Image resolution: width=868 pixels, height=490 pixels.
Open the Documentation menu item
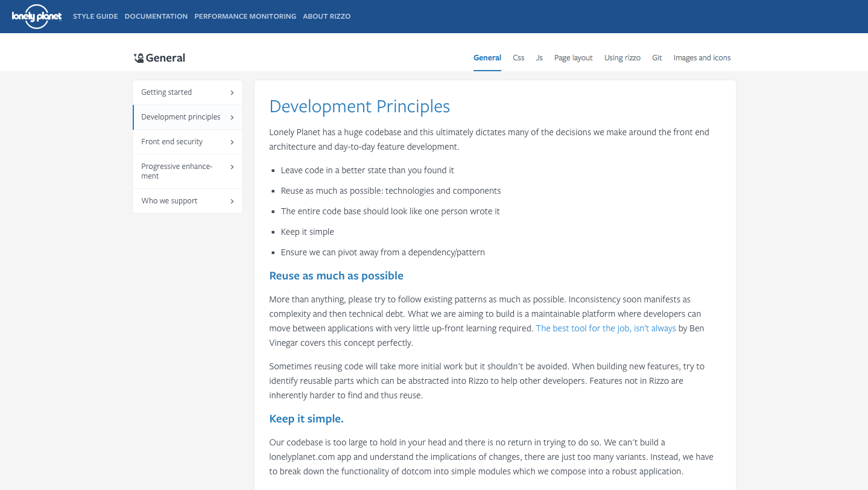pos(156,16)
